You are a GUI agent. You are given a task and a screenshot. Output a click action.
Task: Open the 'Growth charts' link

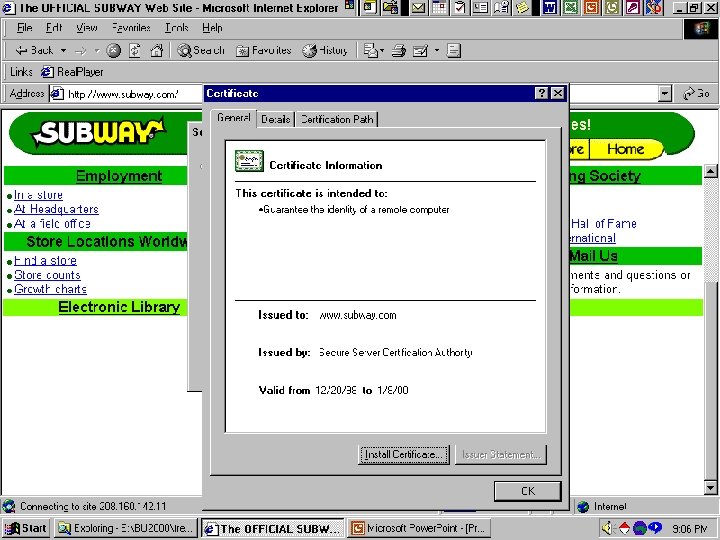(51, 289)
